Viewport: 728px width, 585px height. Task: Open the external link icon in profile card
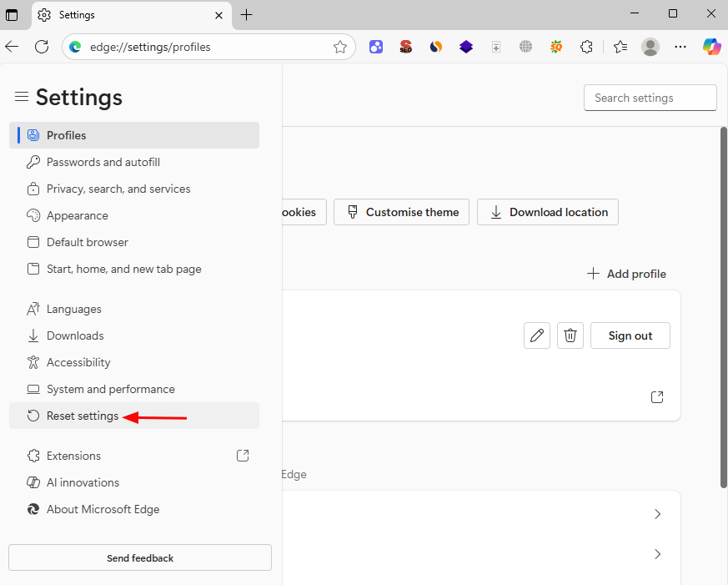pyautogui.click(x=657, y=397)
